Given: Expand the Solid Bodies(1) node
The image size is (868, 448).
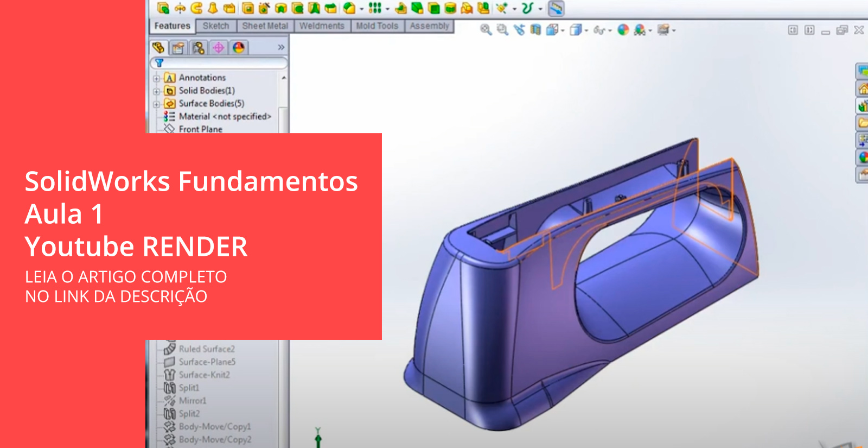Looking at the screenshot, I should click(x=156, y=91).
